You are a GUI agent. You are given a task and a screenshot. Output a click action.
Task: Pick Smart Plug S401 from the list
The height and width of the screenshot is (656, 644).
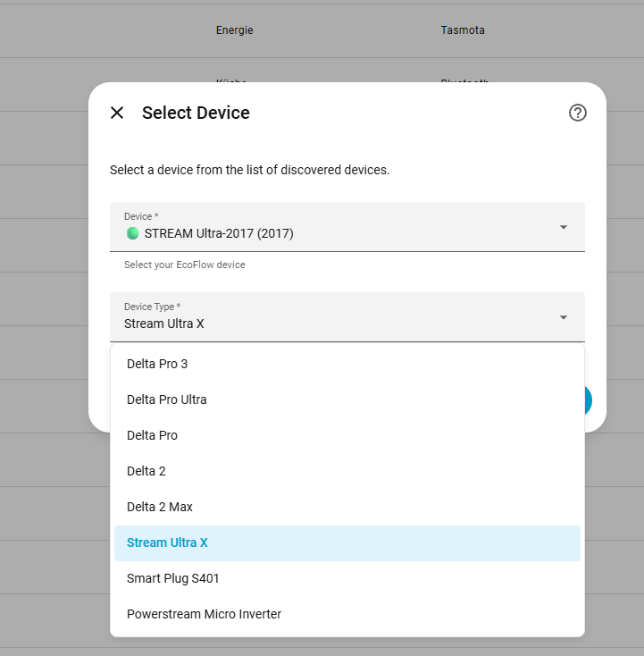pos(173,578)
